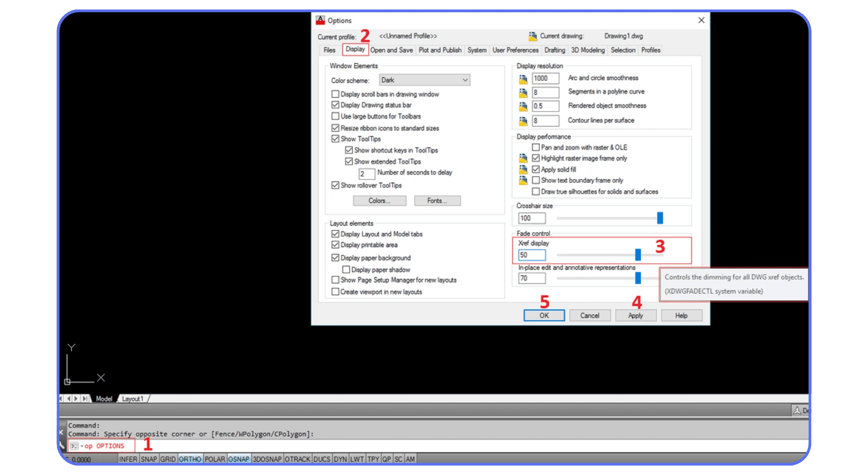Enable Create viewport in new layouts
Viewport: 868px width, 475px height.
click(x=335, y=292)
